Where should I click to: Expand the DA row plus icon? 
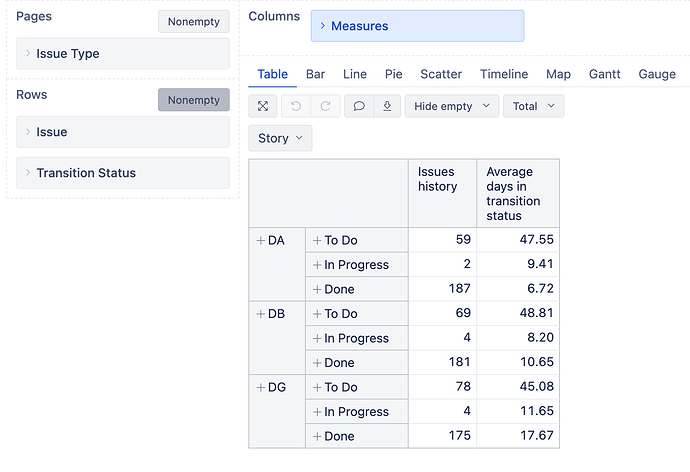click(x=261, y=241)
